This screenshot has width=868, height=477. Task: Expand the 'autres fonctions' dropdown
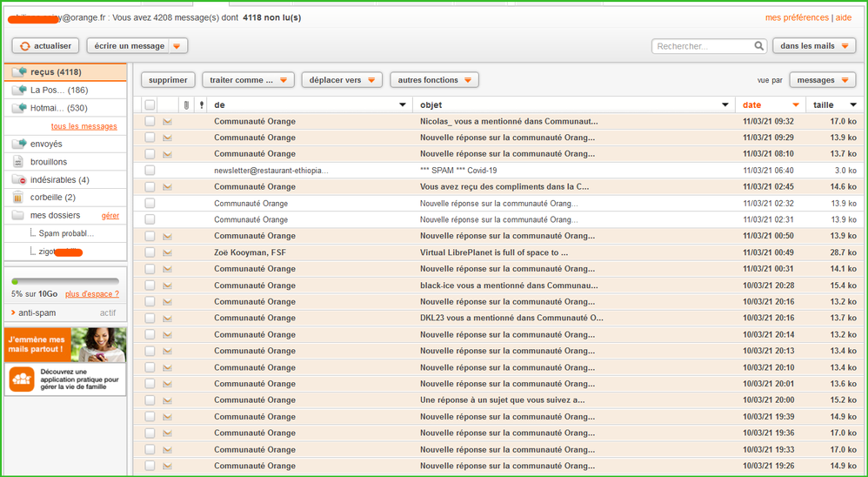[x=434, y=80]
